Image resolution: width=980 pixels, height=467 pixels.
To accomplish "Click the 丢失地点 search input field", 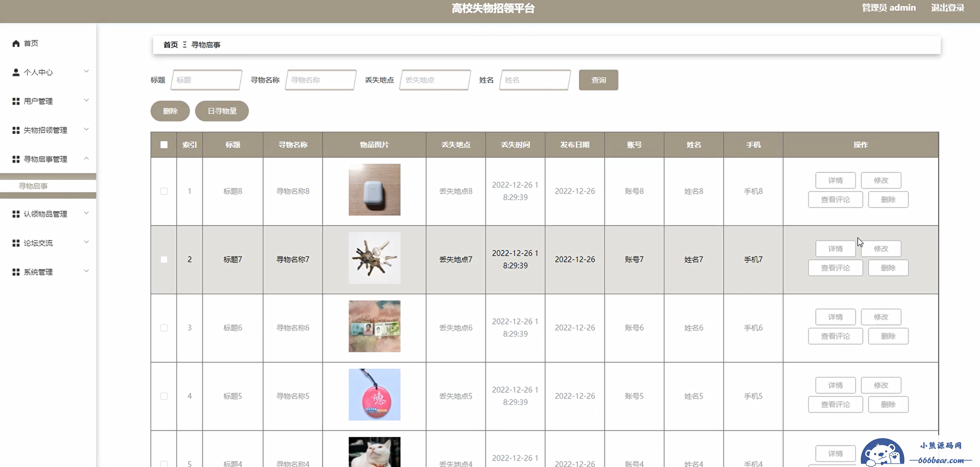I will (x=435, y=80).
